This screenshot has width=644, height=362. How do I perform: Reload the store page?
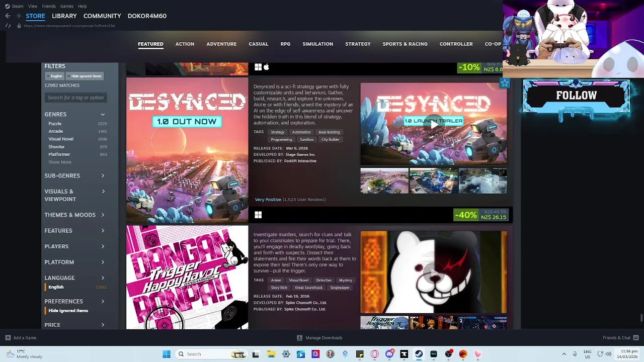[x=8, y=26]
